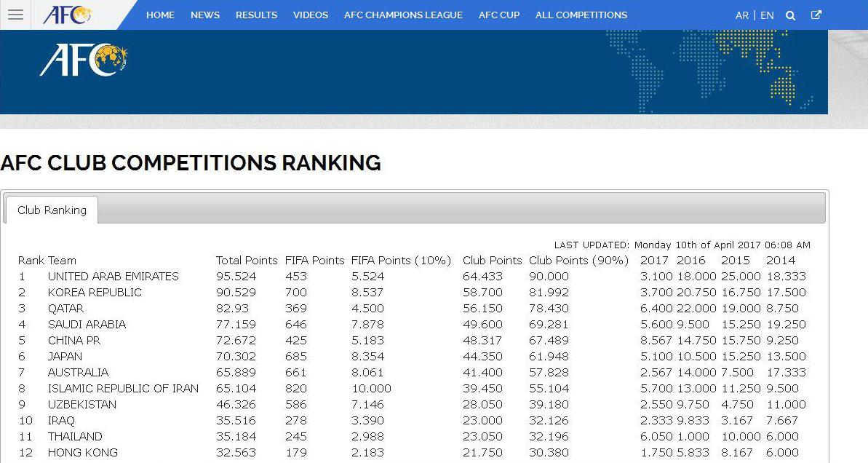Image resolution: width=868 pixels, height=463 pixels.
Task: Click Qatar's total points 82.93
Action: pyautogui.click(x=233, y=309)
